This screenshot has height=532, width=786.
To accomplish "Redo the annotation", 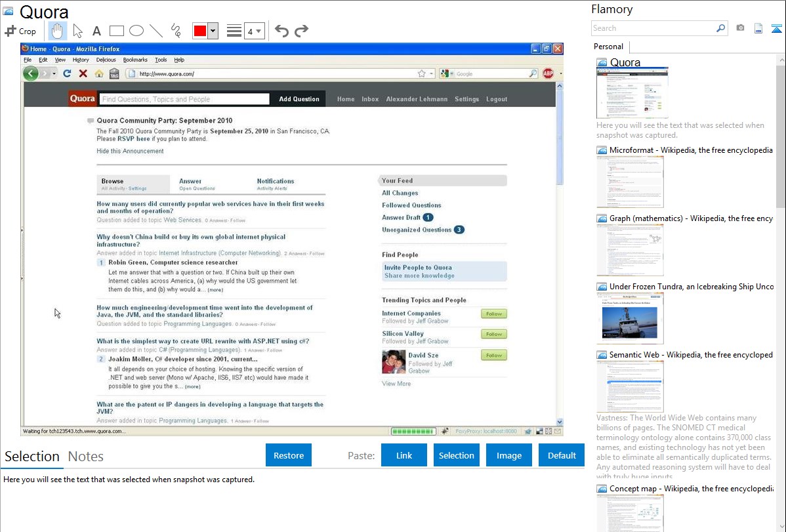I will (x=301, y=31).
